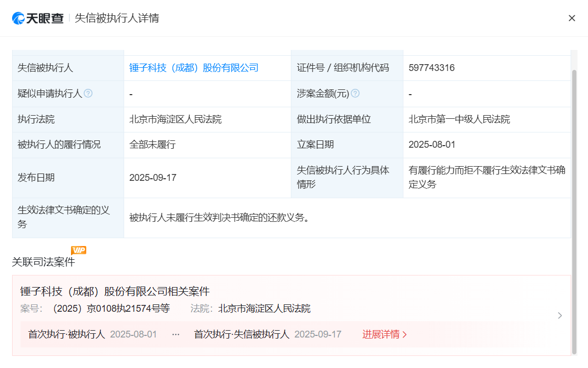
Task: Select 有履行能力而拒不履行生效法律文书确定义务 text
Action: tap(486, 177)
